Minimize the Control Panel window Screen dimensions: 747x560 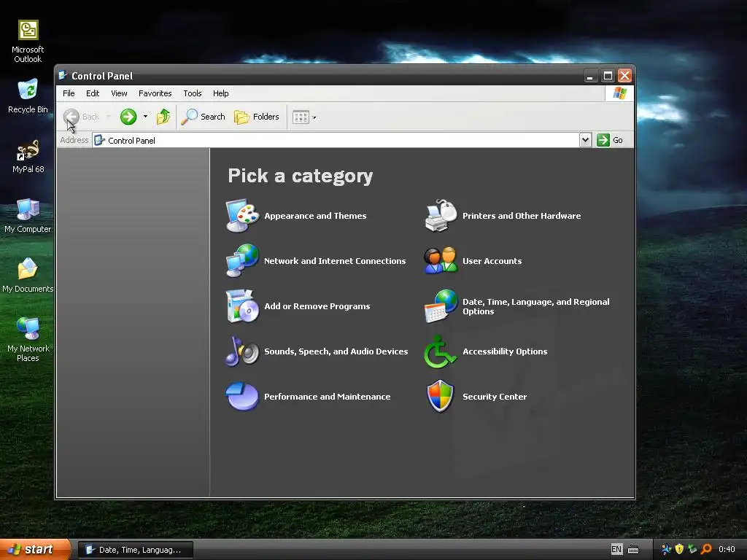point(590,76)
